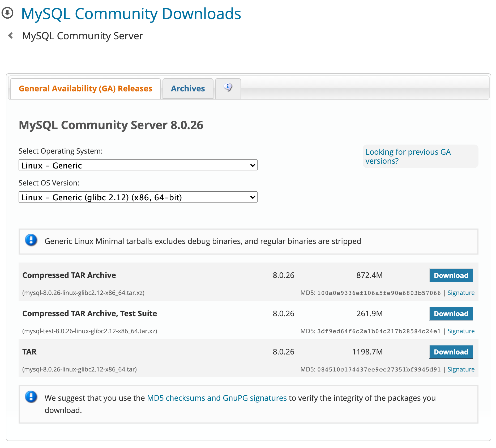Click the MySQL Community Downloads title
Image resolution: width=496 pixels, height=448 pixels.
pyautogui.click(x=131, y=14)
